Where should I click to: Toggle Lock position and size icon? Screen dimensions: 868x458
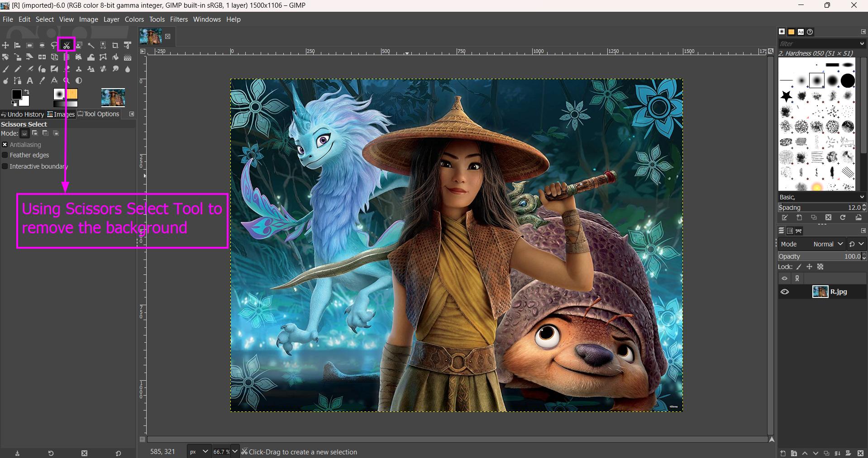(x=810, y=267)
